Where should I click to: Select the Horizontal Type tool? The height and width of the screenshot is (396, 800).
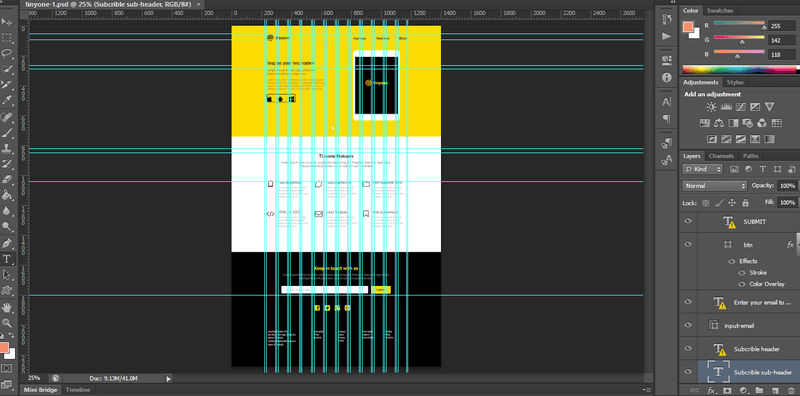point(7,259)
